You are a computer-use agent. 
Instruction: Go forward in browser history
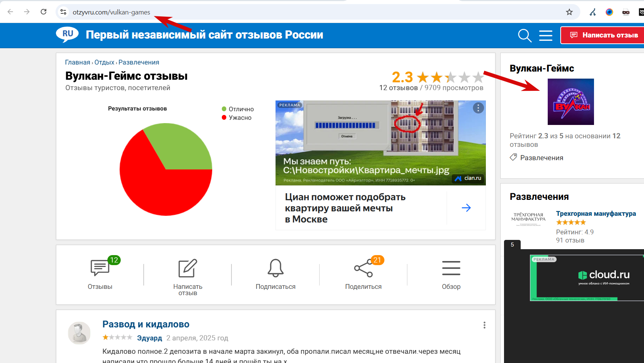pyautogui.click(x=27, y=12)
